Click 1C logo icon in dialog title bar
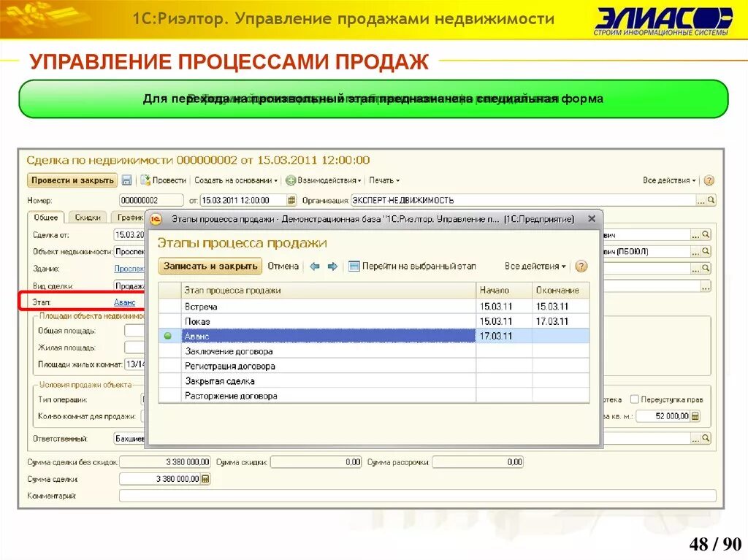The image size is (748, 560). click(156, 220)
